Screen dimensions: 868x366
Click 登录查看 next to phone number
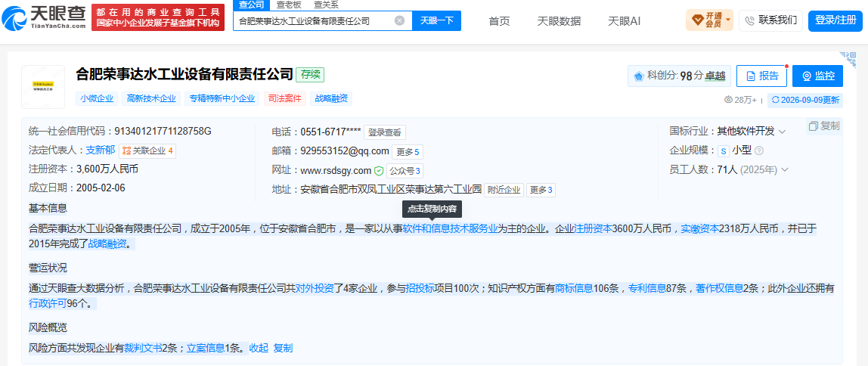385,132
